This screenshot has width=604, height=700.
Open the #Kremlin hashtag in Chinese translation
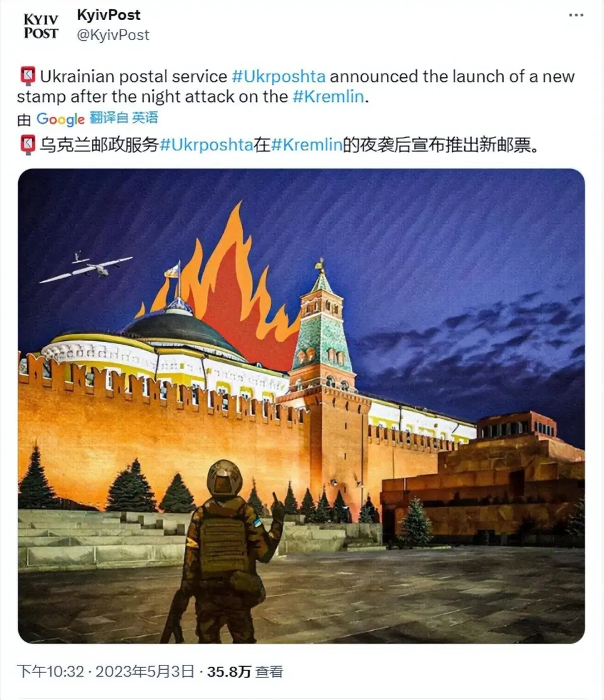(306, 145)
